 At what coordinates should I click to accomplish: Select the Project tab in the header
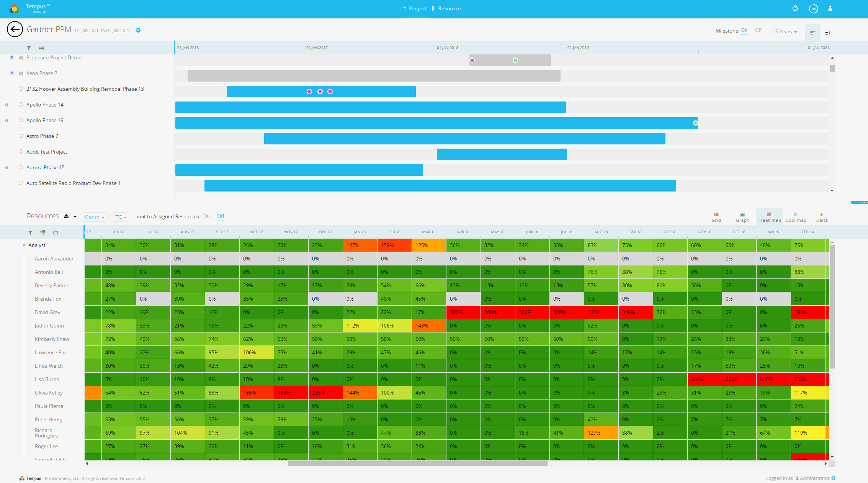[418, 8]
